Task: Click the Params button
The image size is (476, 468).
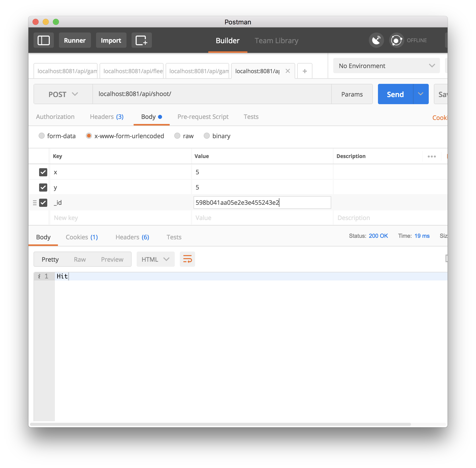Action: [352, 94]
